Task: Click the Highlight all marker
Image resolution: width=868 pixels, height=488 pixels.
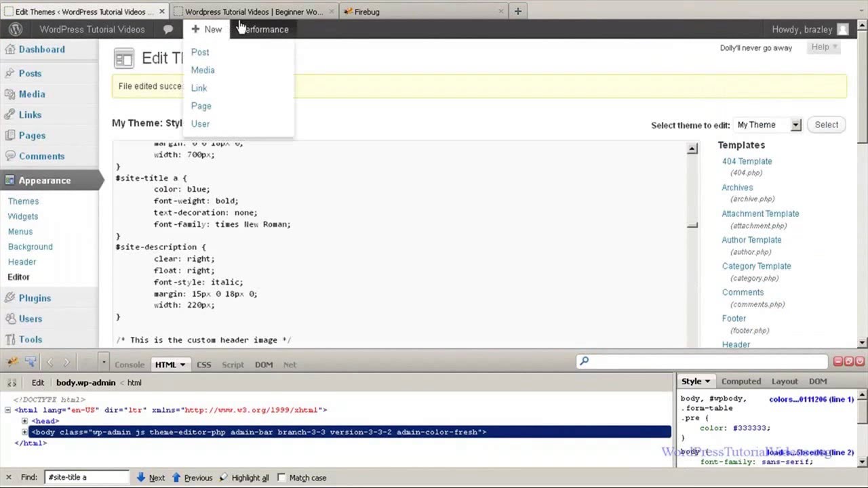Action: [x=224, y=477]
